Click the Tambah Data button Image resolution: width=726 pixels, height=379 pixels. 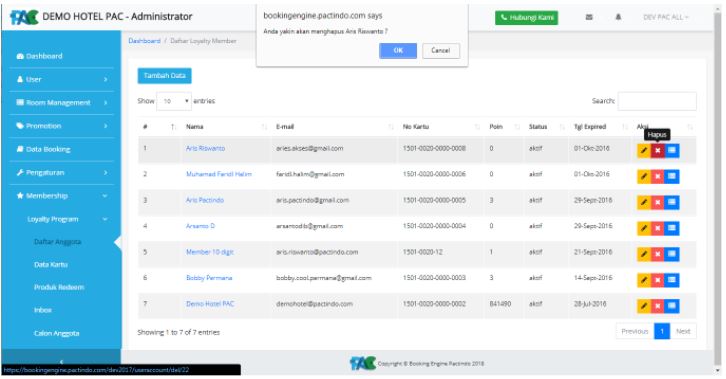pos(164,76)
